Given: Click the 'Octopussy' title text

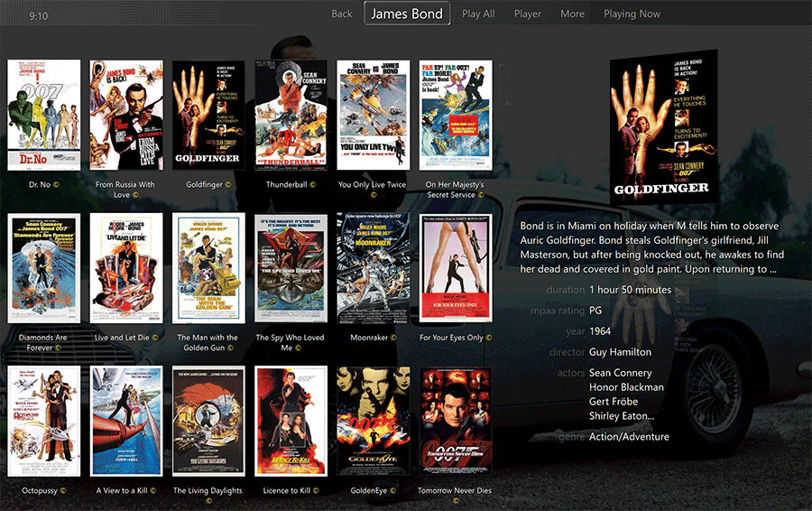Looking at the screenshot, I should click(40, 491).
